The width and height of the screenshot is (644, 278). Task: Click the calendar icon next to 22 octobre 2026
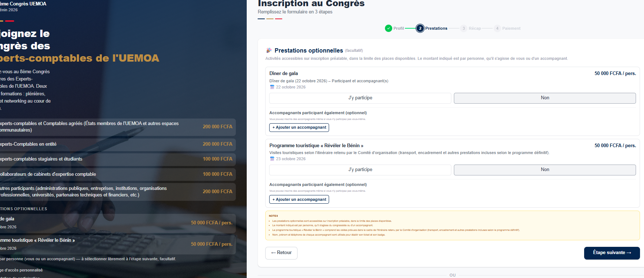click(x=272, y=87)
